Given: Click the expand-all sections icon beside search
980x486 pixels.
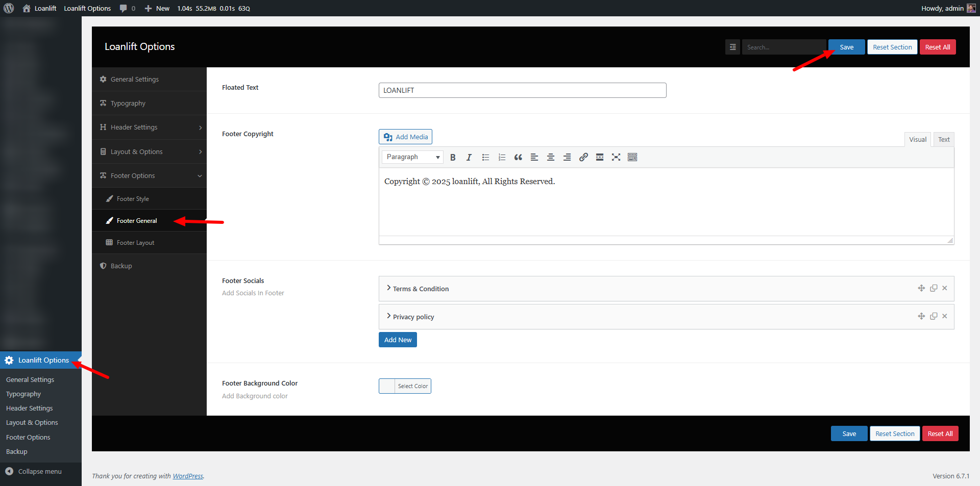Looking at the screenshot, I should pyautogui.click(x=732, y=47).
